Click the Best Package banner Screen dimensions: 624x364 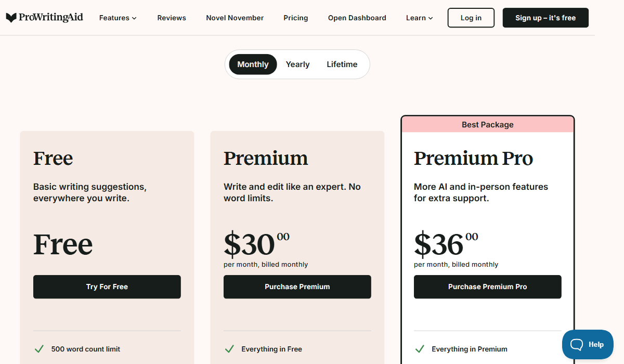tap(488, 125)
